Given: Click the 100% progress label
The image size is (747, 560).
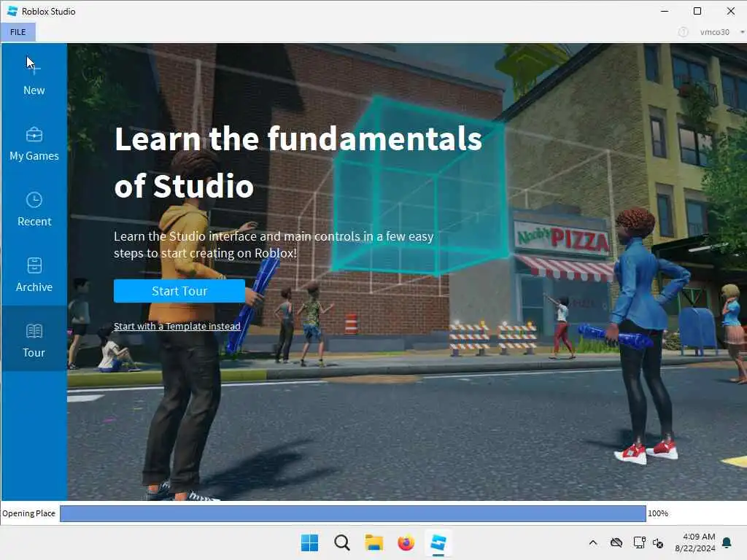Looking at the screenshot, I should coord(658,513).
